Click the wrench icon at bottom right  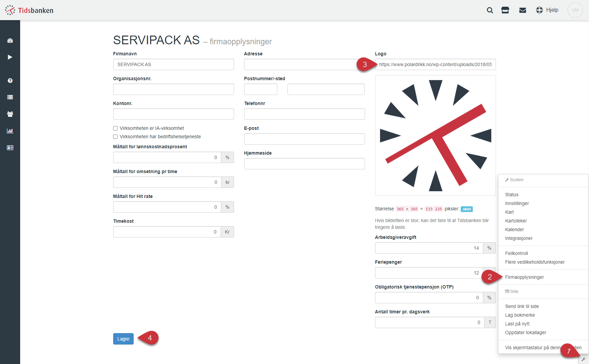583,359
